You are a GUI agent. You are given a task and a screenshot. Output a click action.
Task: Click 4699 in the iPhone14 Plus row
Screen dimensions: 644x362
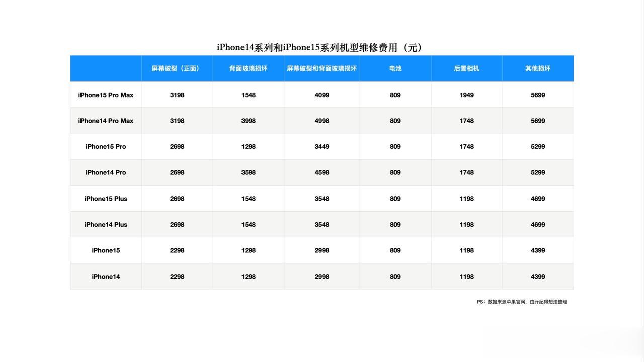tap(538, 225)
